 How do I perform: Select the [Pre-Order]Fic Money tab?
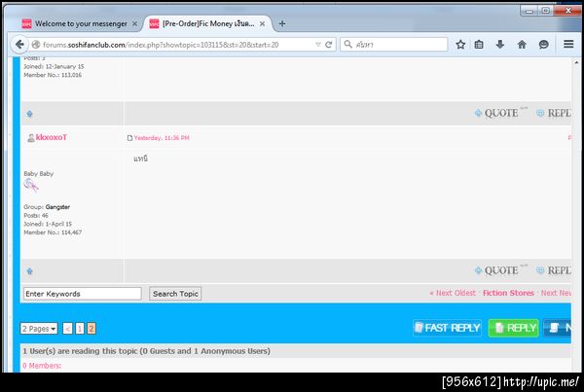coord(208,23)
